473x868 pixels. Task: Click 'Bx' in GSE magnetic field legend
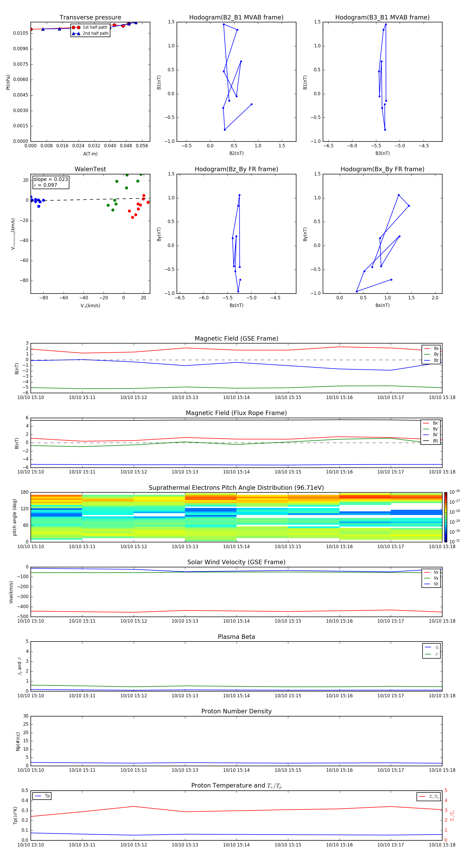[436, 349]
